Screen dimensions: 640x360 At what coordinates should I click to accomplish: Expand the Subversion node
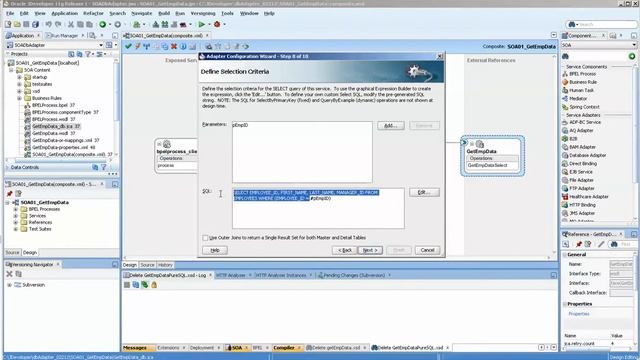[9, 285]
